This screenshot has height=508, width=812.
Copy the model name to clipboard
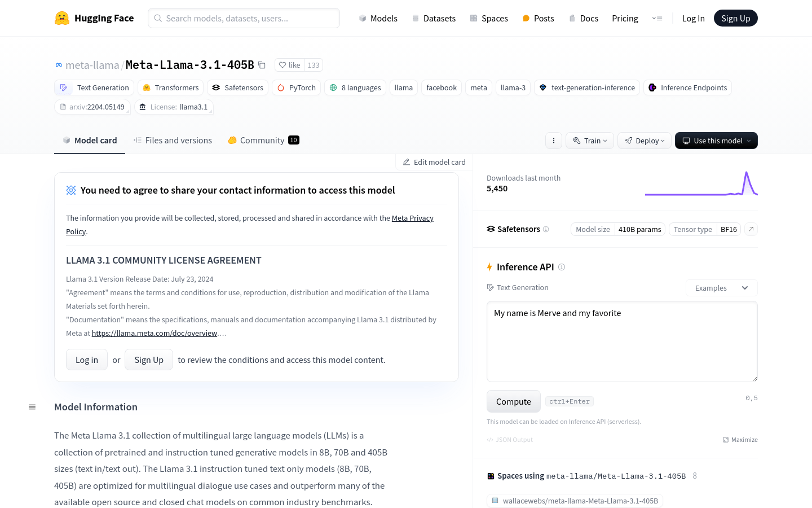tap(262, 65)
